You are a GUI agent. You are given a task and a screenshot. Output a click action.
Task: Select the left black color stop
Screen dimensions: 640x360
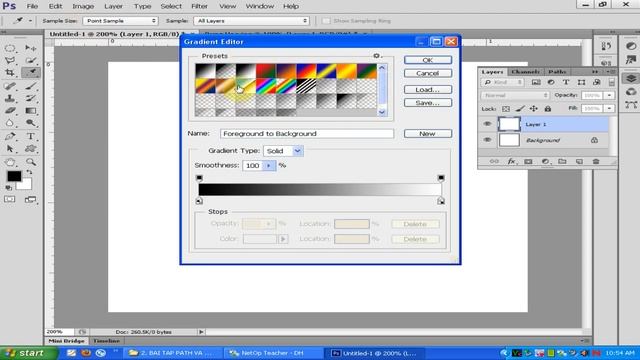coord(199,201)
